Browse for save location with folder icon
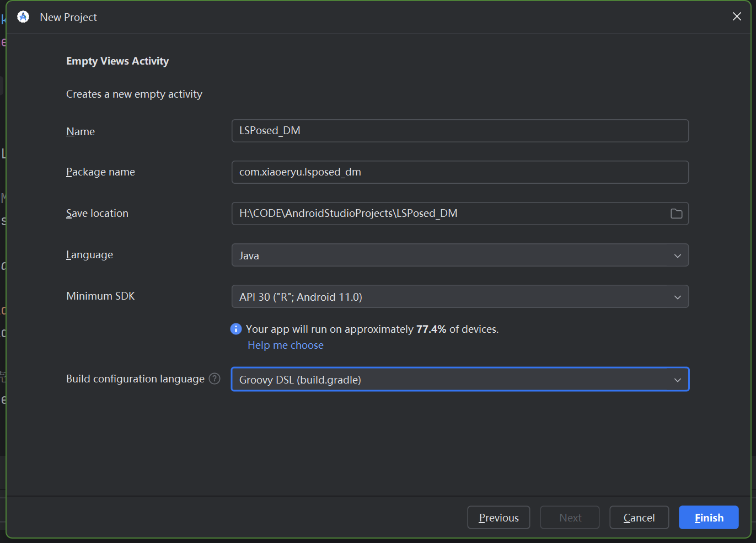Screen dimensions: 756x543 coord(676,214)
